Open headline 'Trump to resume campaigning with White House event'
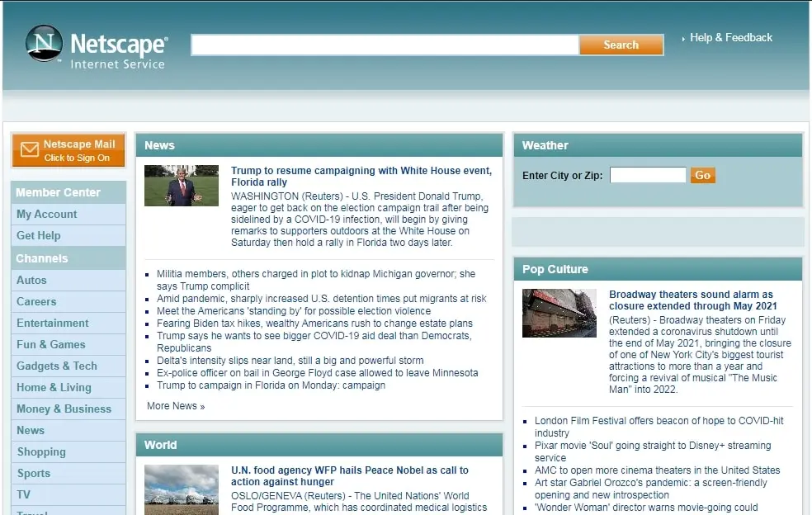Screen dimensions: 812x515 pyautogui.click(x=361, y=176)
